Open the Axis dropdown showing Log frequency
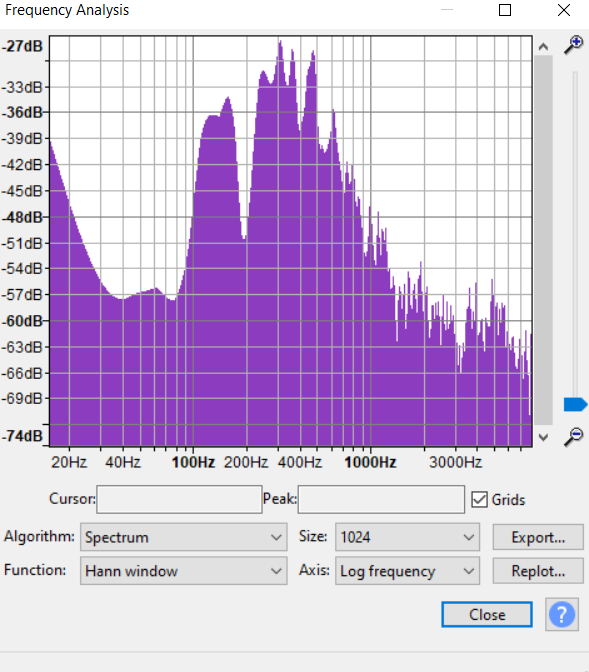 tap(407, 570)
